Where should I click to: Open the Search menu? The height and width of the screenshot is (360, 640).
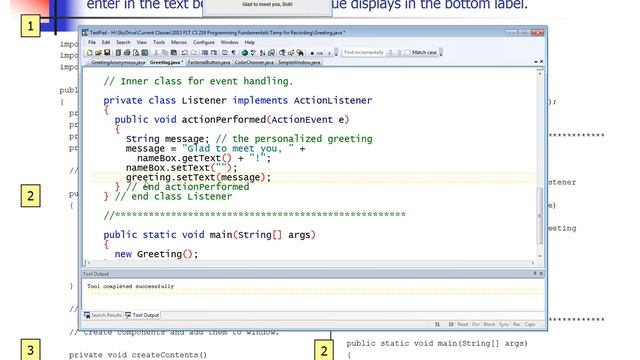(x=123, y=42)
